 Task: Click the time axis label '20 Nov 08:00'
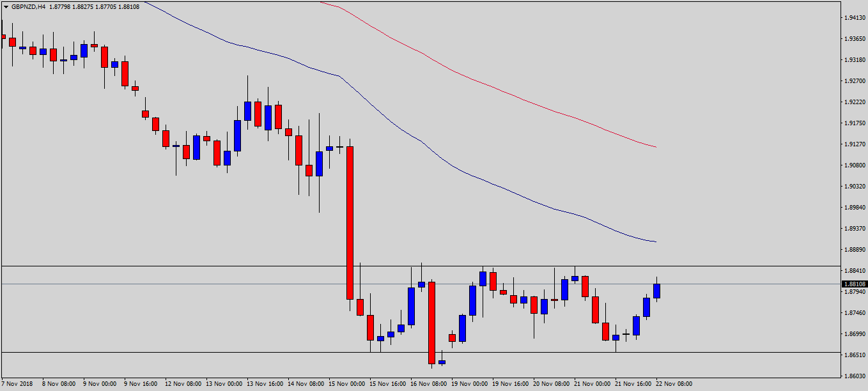coord(551,385)
